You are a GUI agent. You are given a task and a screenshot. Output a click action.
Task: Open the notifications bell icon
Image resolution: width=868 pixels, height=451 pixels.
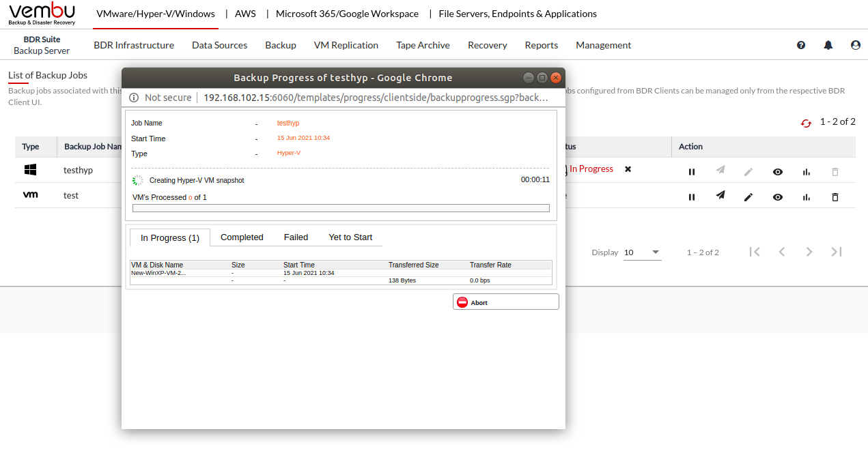(828, 45)
